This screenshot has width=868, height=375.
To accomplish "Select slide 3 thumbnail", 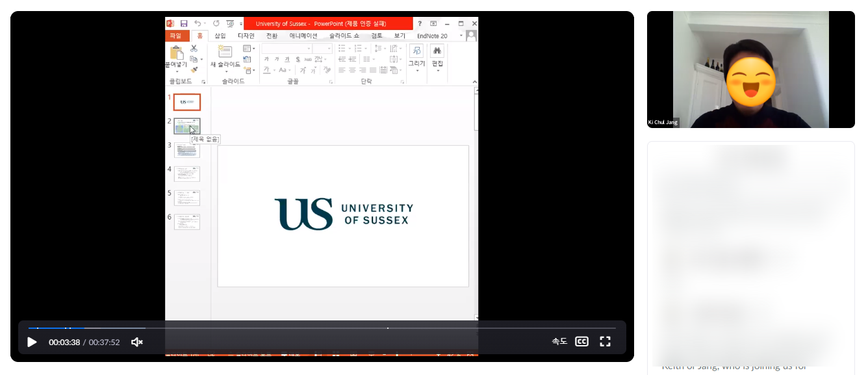I will 187,150.
